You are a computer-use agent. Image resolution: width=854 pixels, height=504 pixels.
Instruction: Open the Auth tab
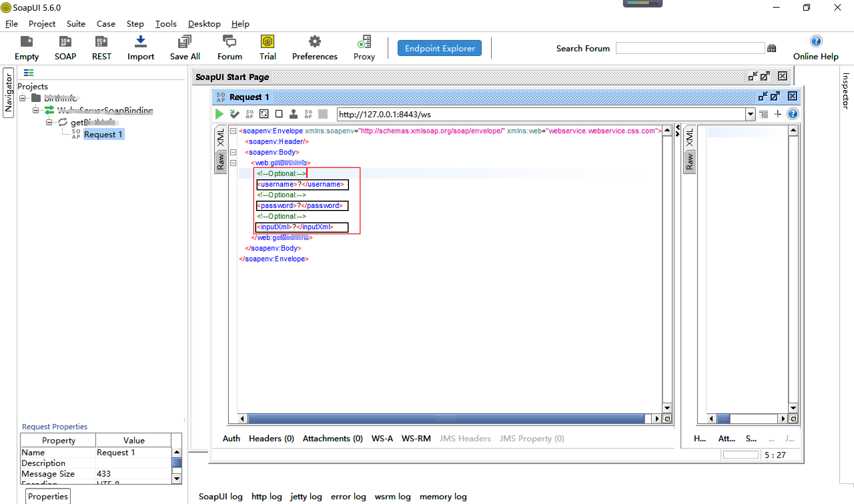click(x=231, y=438)
